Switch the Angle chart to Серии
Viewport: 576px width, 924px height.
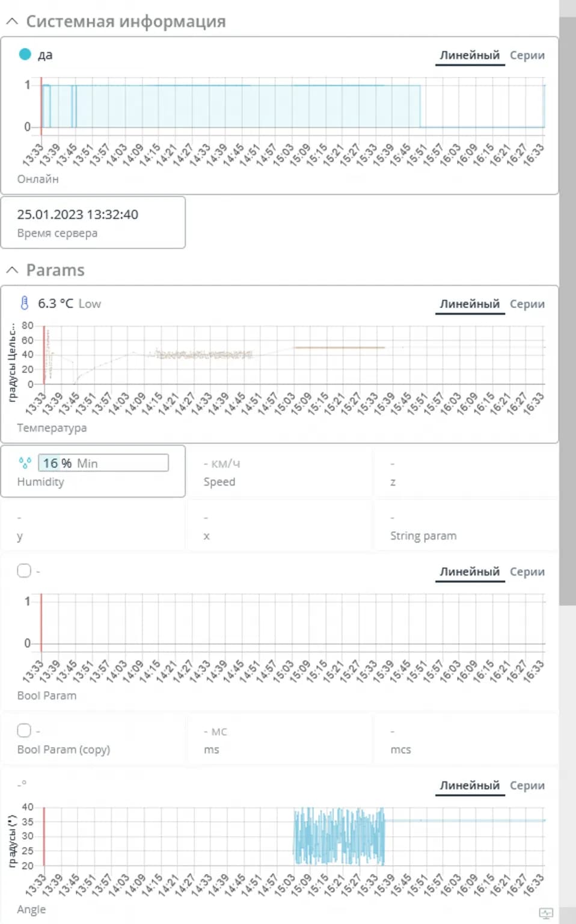[x=527, y=786]
